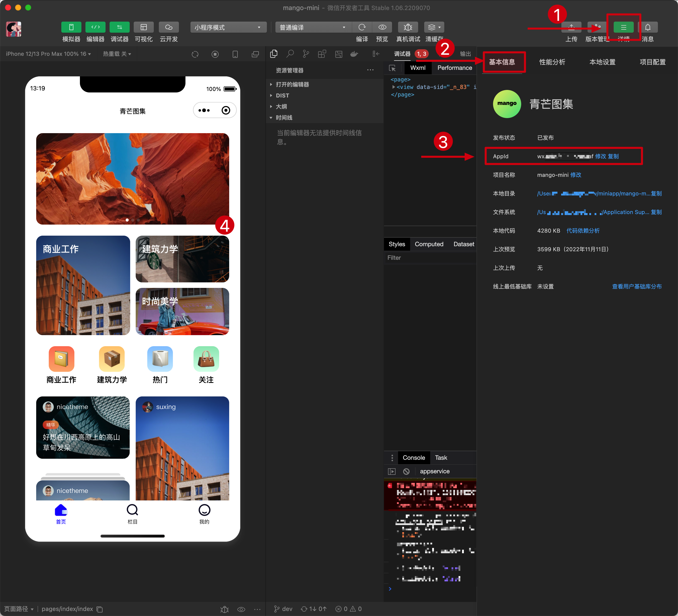Click 复制 link next to AppId
The image size is (678, 616).
[613, 156]
